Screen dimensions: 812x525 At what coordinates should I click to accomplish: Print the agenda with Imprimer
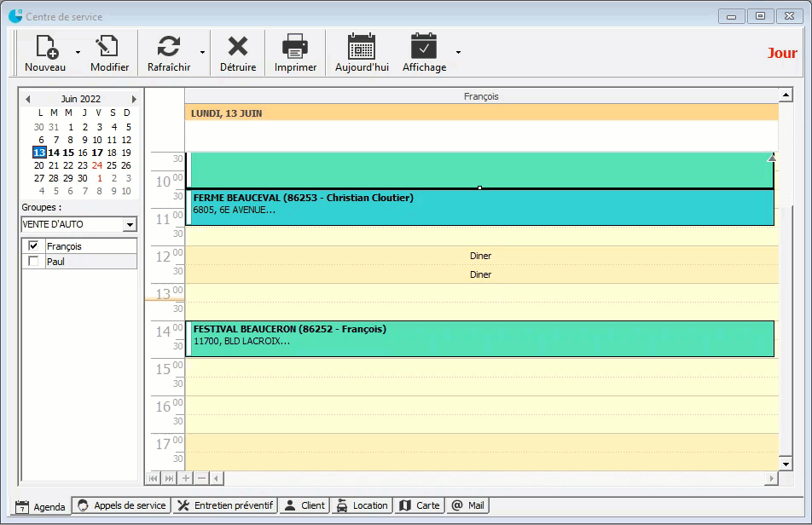(x=295, y=47)
